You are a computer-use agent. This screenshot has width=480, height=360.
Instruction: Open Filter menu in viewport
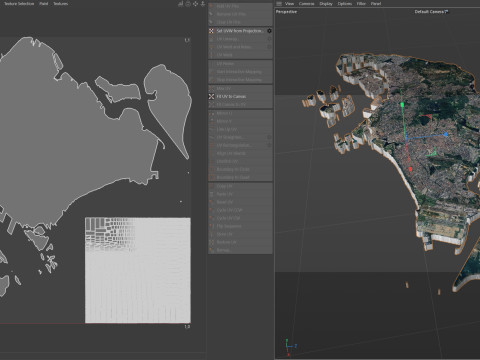361,4
